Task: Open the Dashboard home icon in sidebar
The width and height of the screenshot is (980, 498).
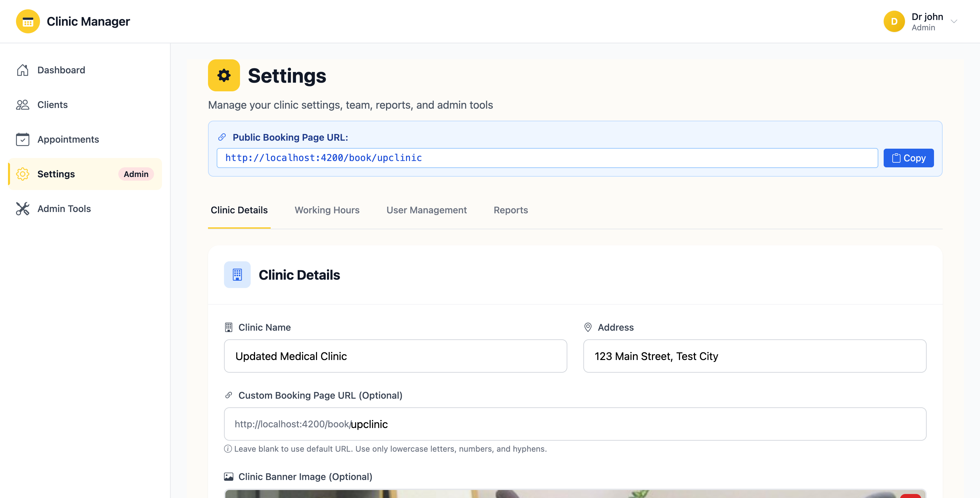Action: 23,70
